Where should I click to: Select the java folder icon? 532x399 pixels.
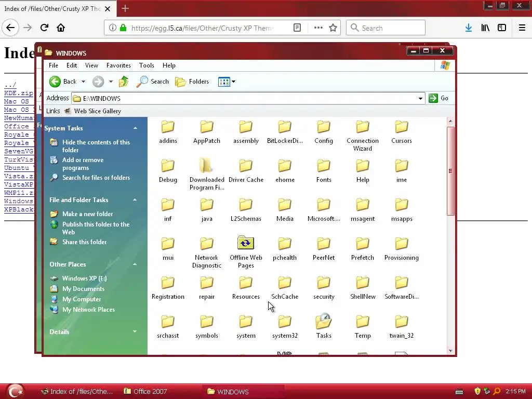(x=207, y=205)
